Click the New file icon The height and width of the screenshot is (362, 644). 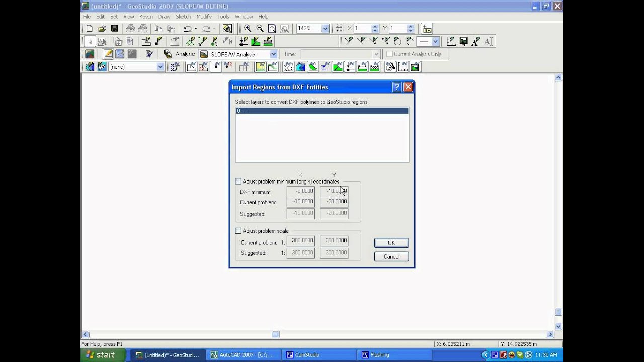[90, 29]
